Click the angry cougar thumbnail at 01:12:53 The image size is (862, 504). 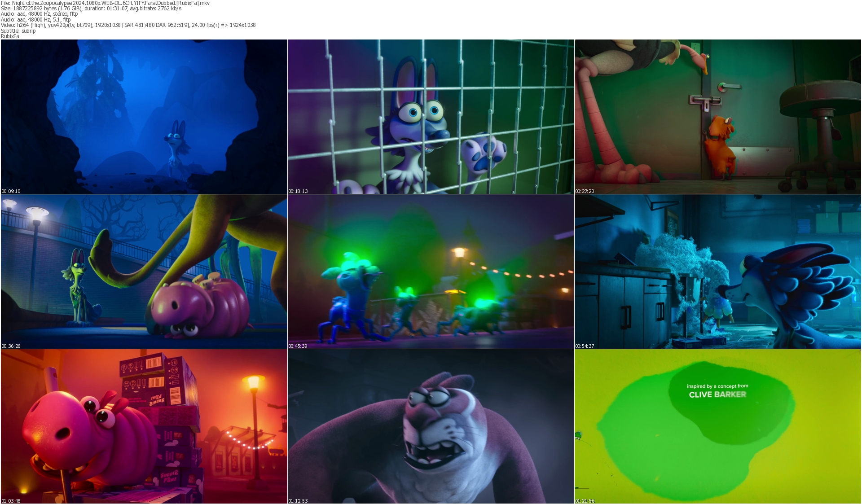431,426
